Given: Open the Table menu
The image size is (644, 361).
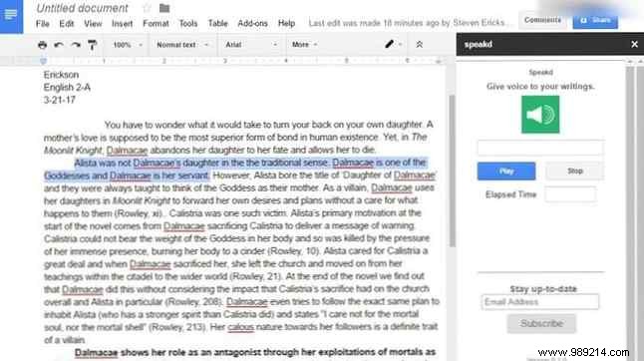Looking at the screenshot, I should click(217, 23).
